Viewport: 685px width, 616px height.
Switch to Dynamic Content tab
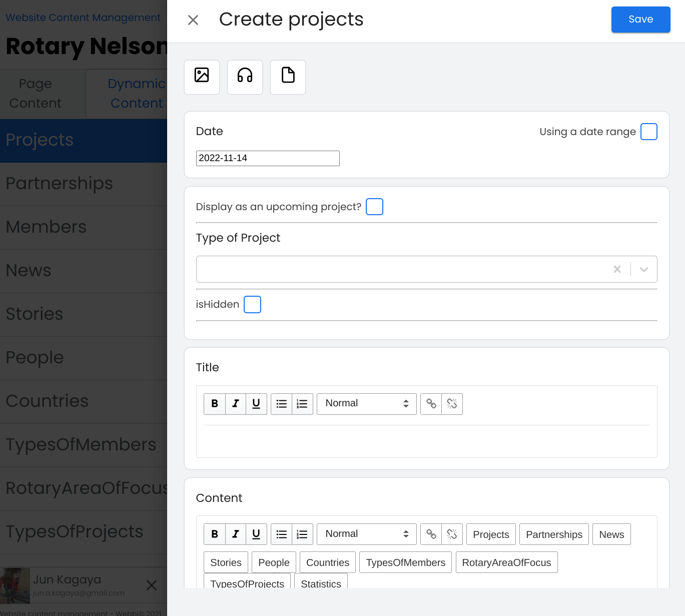point(127,94)
